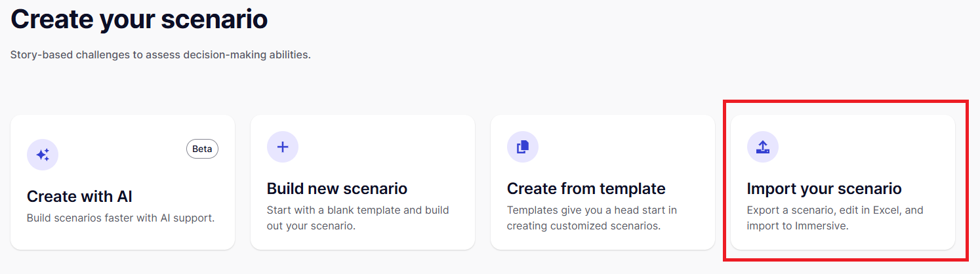The image size is (980, 274).
Task: Select the Build new scenario title
Action: pyautogui.click(x=337, y=189)
